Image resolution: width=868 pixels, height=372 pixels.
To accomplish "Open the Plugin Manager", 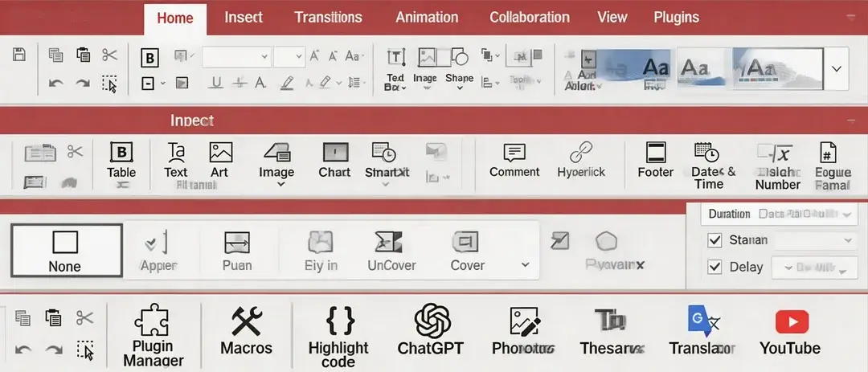I will point(152,336).
